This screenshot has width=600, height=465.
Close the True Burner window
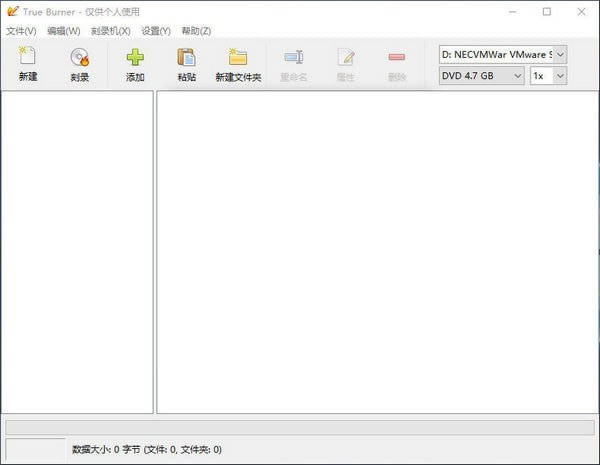coord(581,12)
